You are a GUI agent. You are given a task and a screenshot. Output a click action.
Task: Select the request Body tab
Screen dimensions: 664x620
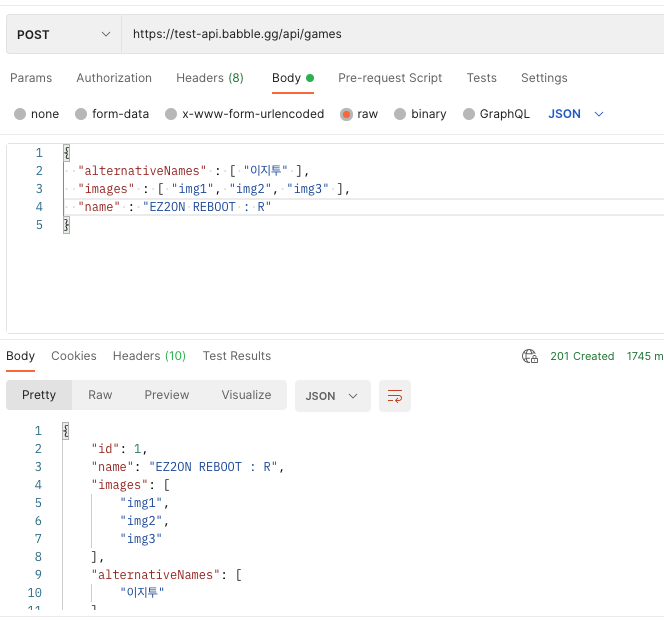point(293,78)
